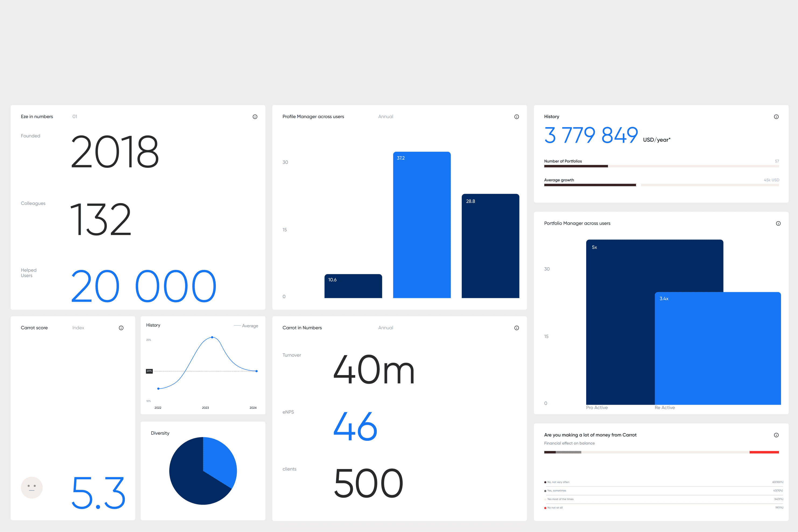This screenshot has width=798, height=532.
Task: Click the Pro Active axis label
Action: [x=597, y=407]
